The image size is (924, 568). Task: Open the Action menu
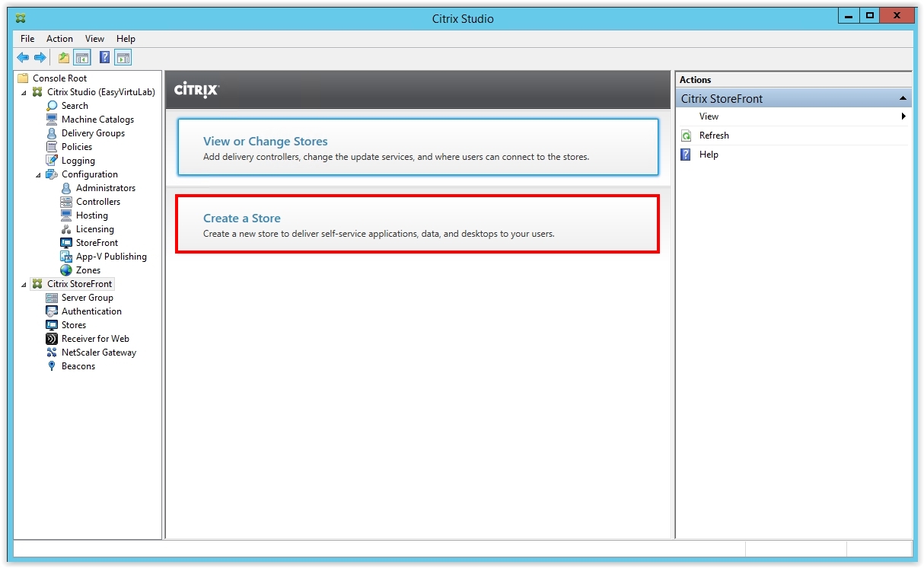pos(59,39)
